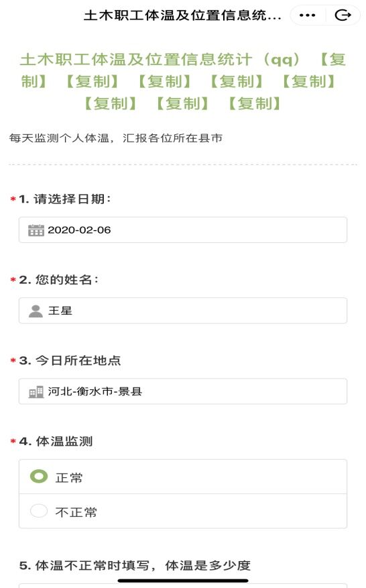Click the question 5 label about abnormal temperature

point(135,565)
